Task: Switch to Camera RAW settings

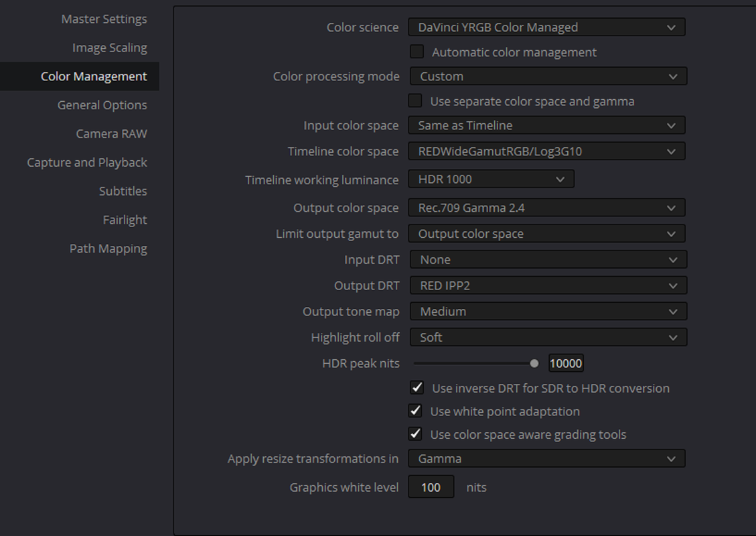Action: pyautogui.click(x=111, y=133)
